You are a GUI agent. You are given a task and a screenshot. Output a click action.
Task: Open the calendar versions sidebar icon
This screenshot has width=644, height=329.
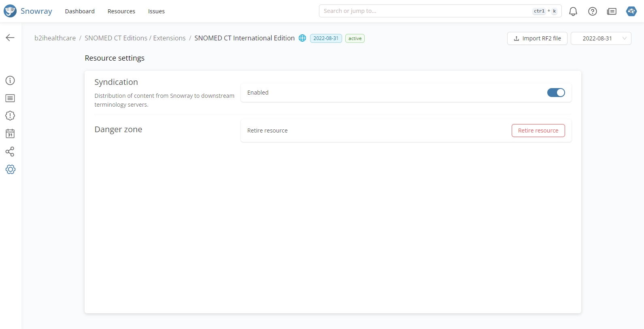coord(10,134)
